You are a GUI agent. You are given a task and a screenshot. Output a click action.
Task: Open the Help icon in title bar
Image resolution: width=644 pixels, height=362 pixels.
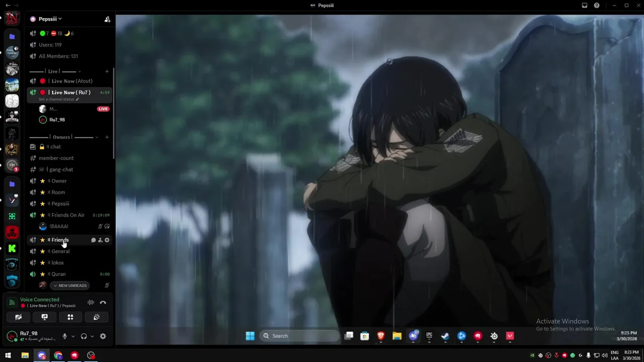click(597, 6)
